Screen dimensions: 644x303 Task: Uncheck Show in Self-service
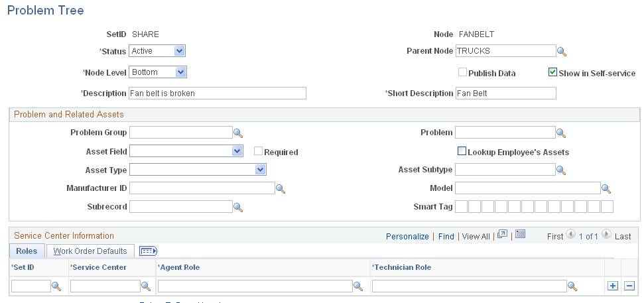click(x=552, y=73)
